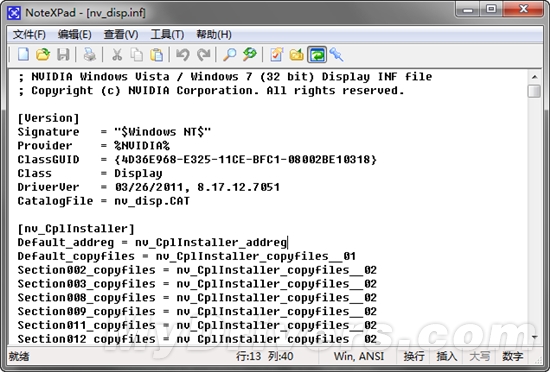Print document with printer icon
The image size is (550, 372).
pyautogui.click(x=90, y=55)
